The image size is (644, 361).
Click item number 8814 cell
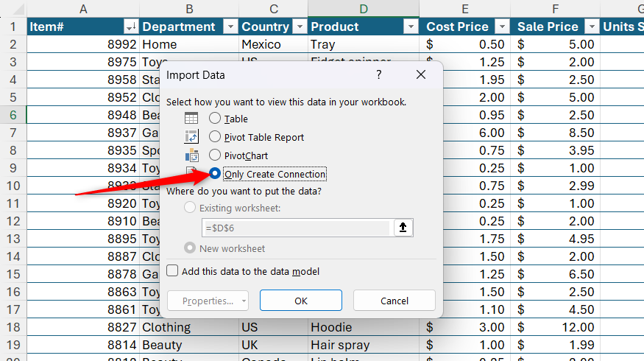pyautogui.click(x=83, y=345)
